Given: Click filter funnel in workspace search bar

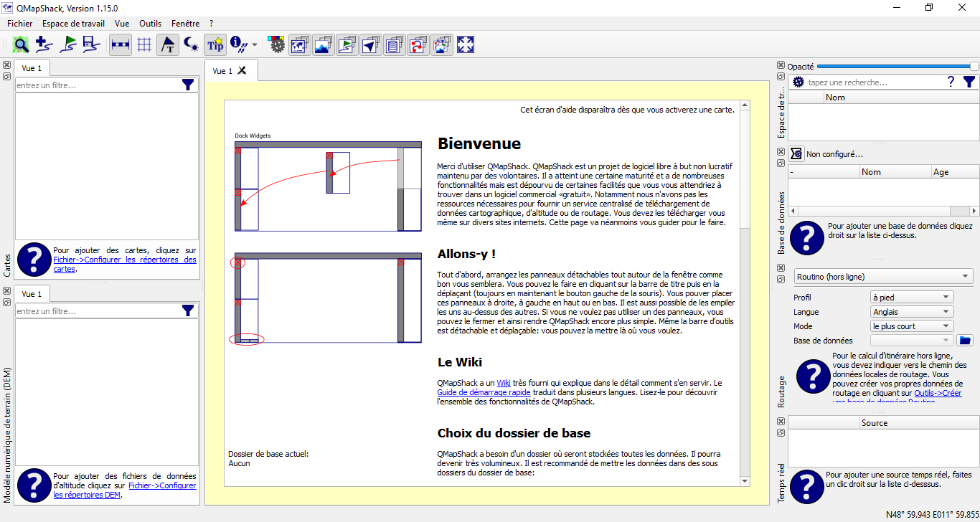Looking at the screenshot, I should (969, 82).
